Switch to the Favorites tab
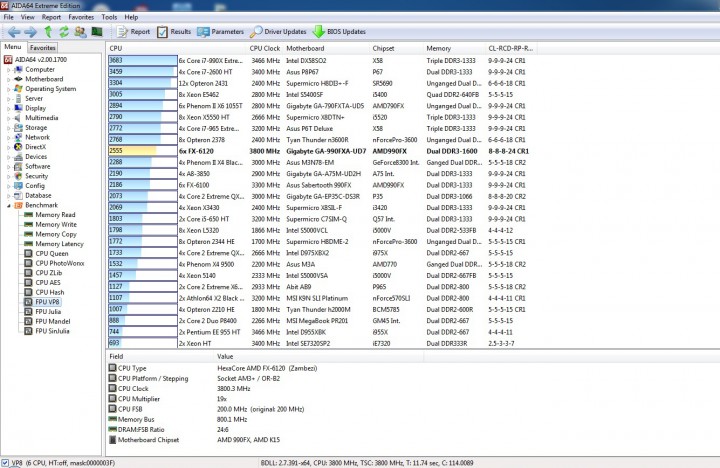720x468 pixels. click(x=43, y=47)
